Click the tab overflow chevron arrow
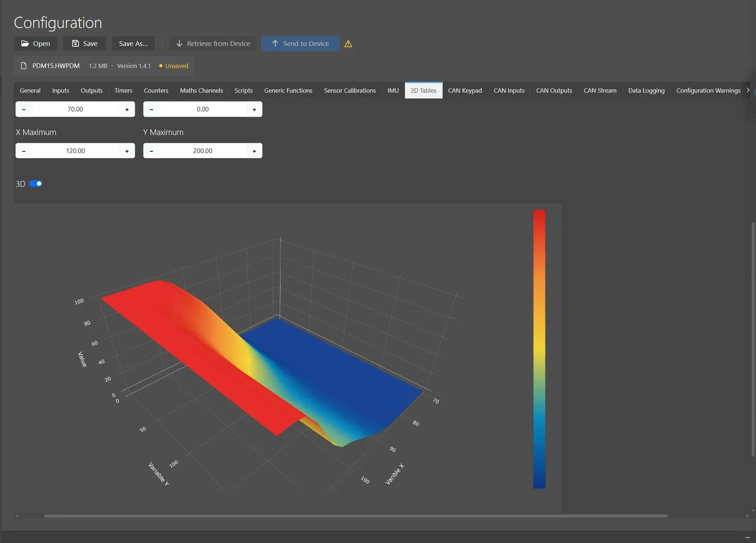Screen dimensions: 756x543 pyautogui.click(x=748, y=90)
